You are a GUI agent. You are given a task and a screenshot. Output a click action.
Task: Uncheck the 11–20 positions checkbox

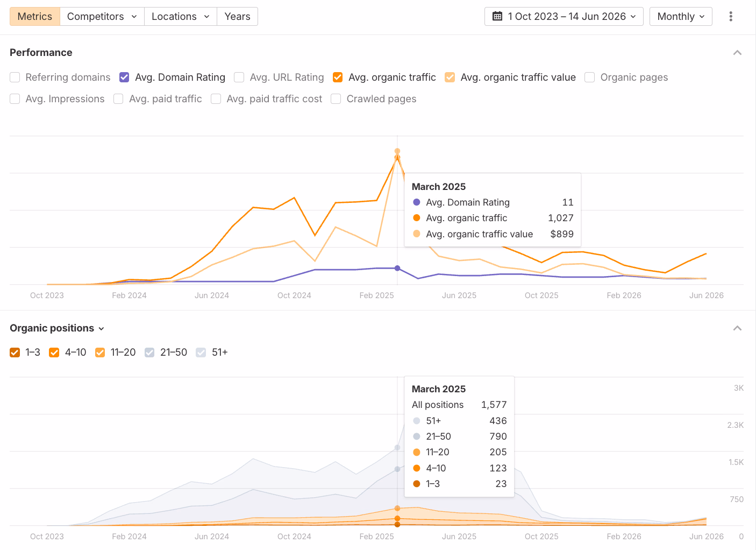click(x=100, y=352)
